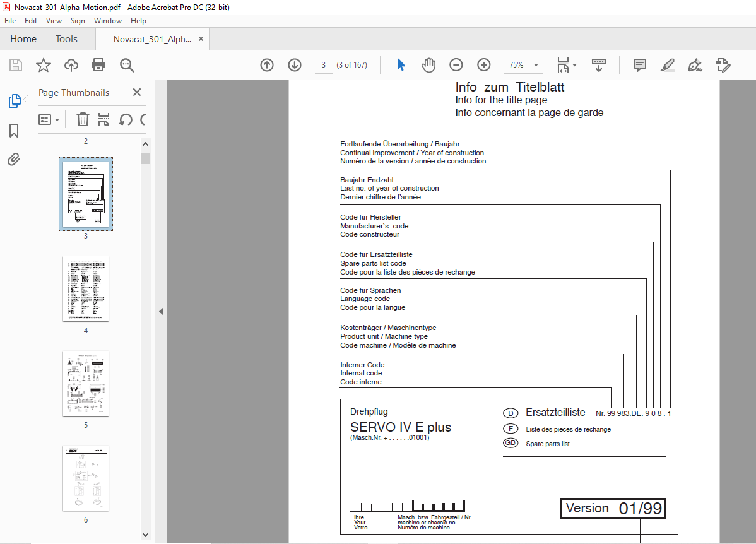
Task: Collapse the navigation pane arrow
Action: click(x=161, y=312)
